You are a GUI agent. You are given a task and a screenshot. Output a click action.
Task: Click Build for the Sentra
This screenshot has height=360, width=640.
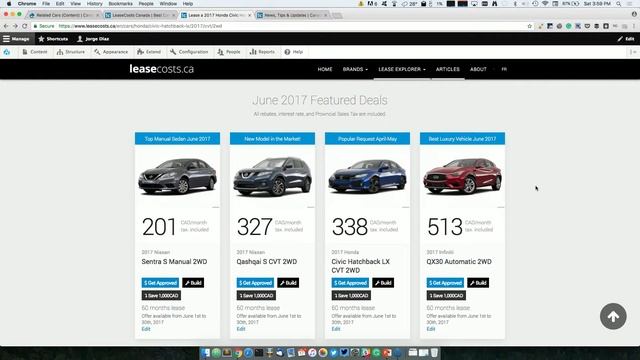(x=193, y=283)
